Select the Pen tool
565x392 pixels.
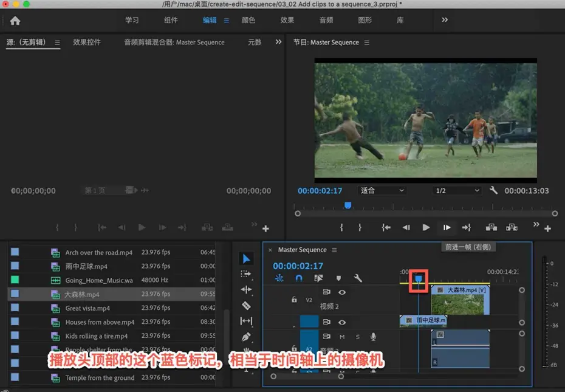(246, 337)
